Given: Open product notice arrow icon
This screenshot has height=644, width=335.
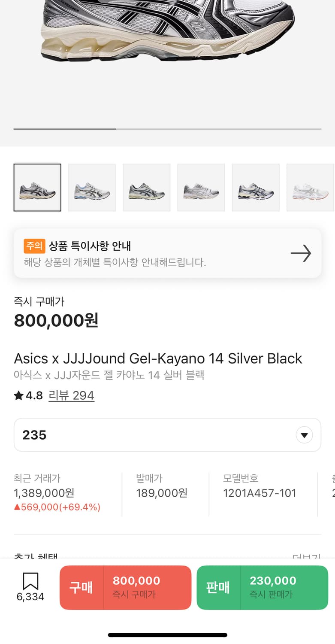Looking at the screenshot, I should [301, 253].
